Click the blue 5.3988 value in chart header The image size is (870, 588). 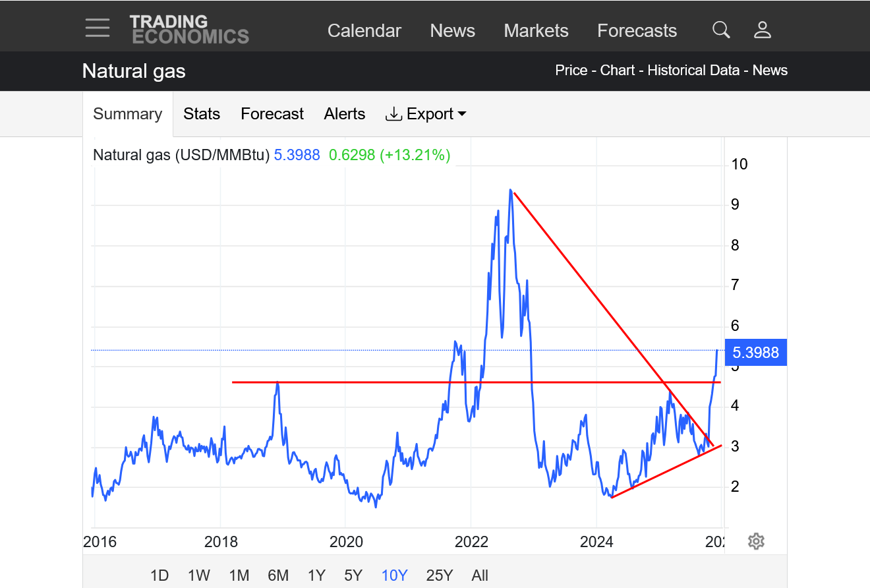[x=297, y=155]
